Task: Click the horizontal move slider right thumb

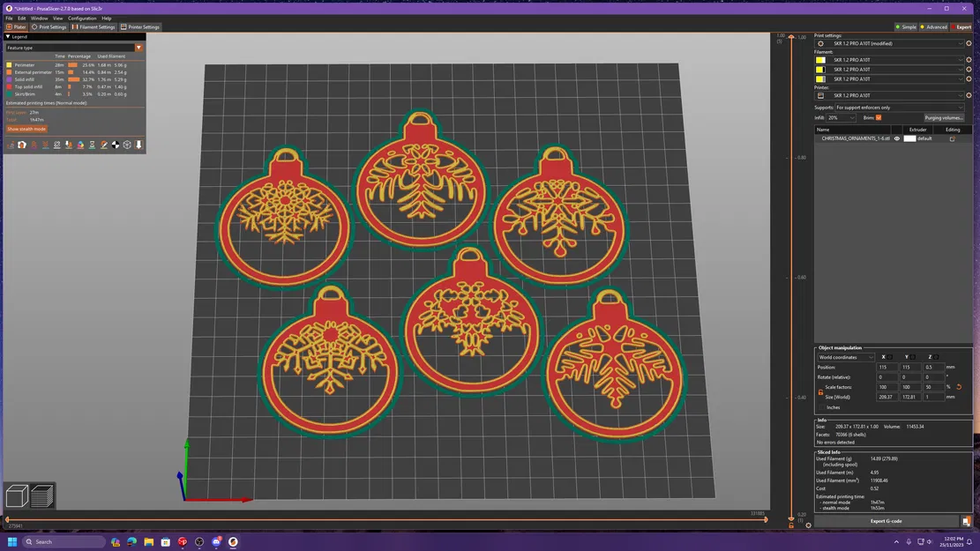Action: point(767,519)
